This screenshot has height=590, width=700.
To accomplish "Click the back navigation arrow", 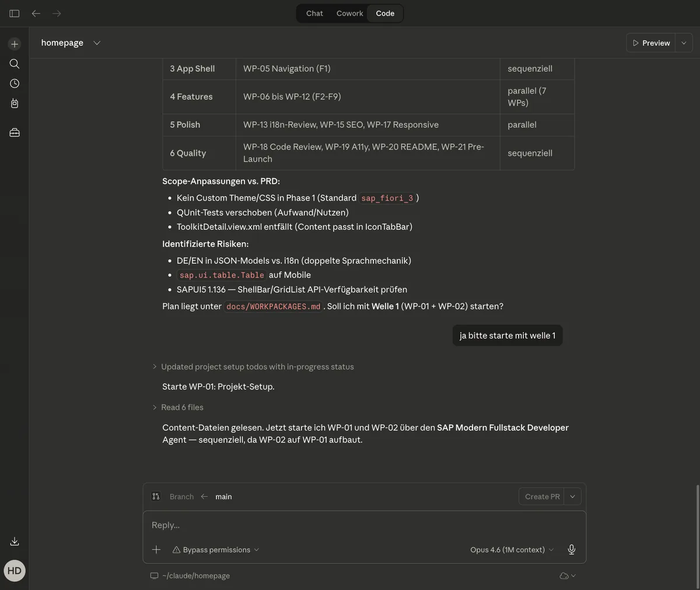I will click(x=36, y=13).
